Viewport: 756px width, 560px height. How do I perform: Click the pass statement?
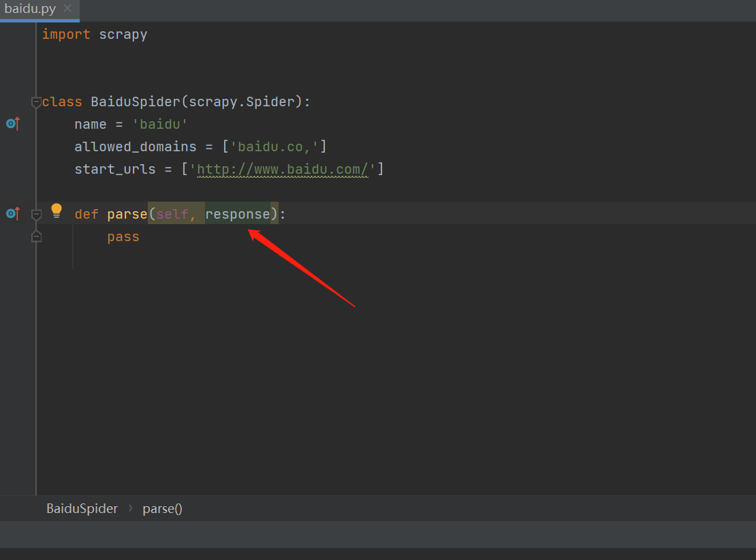123,237
